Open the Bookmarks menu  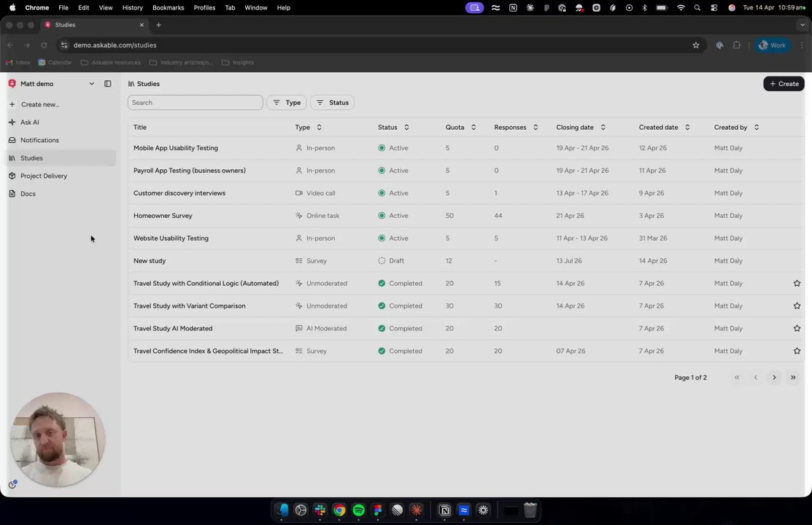(168, 8)
